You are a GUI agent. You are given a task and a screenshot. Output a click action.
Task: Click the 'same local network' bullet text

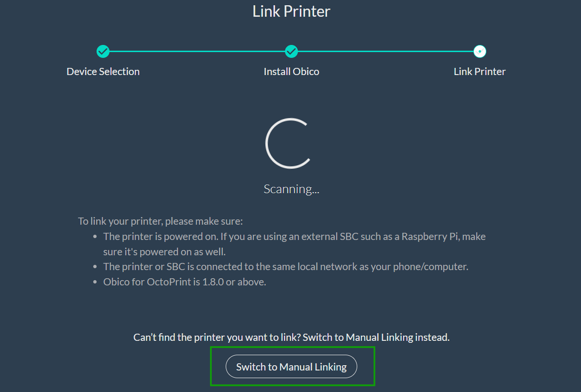click(286, 267)
